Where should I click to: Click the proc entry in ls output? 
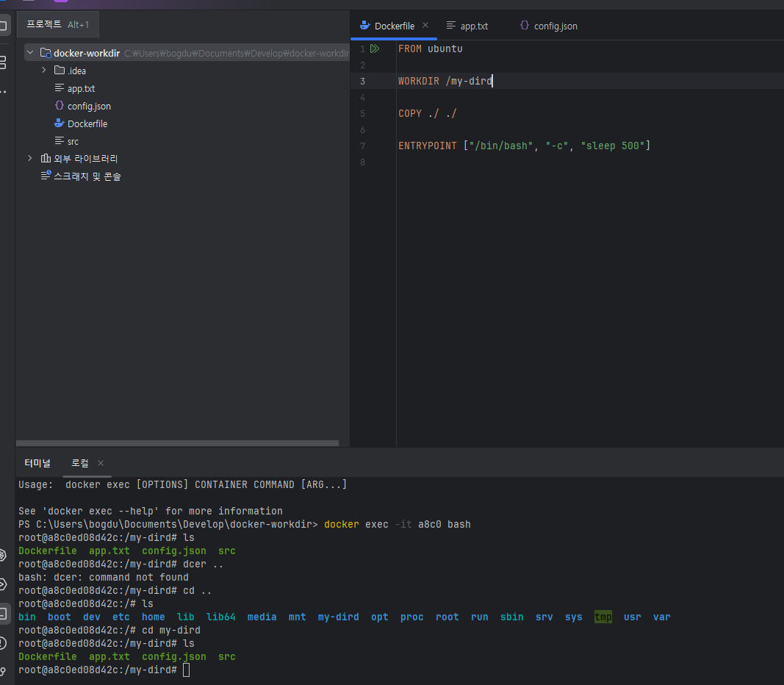(412, 617)
